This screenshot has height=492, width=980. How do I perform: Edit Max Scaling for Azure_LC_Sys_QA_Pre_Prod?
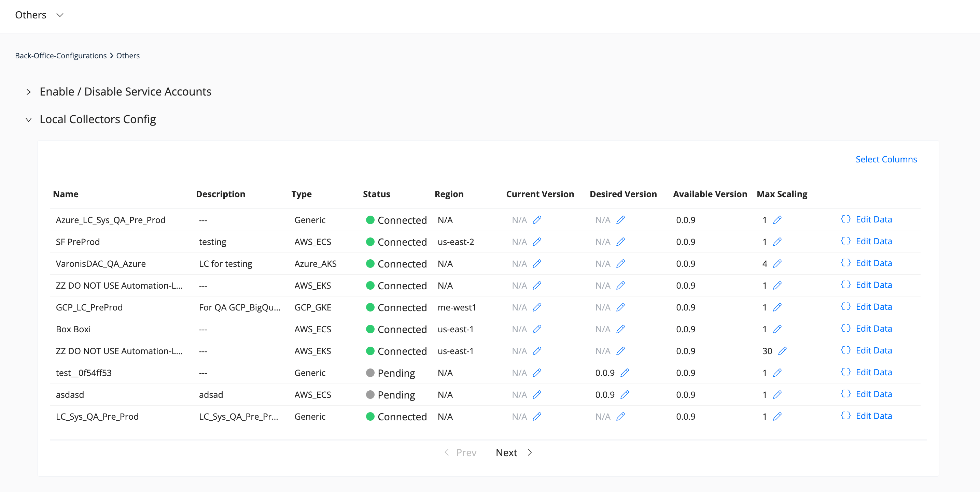click(777, 220)
